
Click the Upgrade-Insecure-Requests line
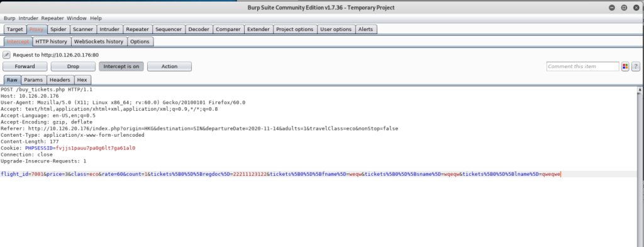click(x=43, y=161)
